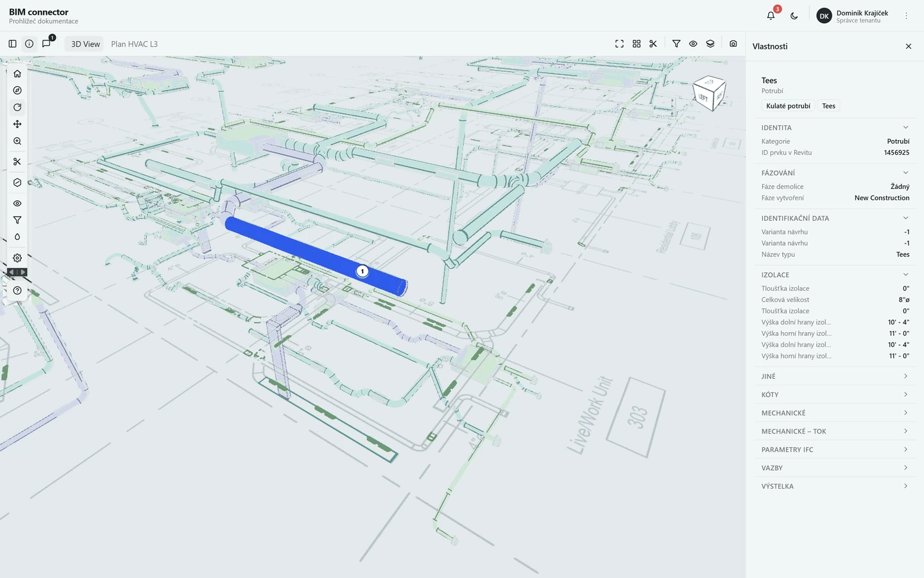The image size is (924, 578).
Task: Expand the MECHANICKÉ – TOK section
Action: (x=835, y=432)
